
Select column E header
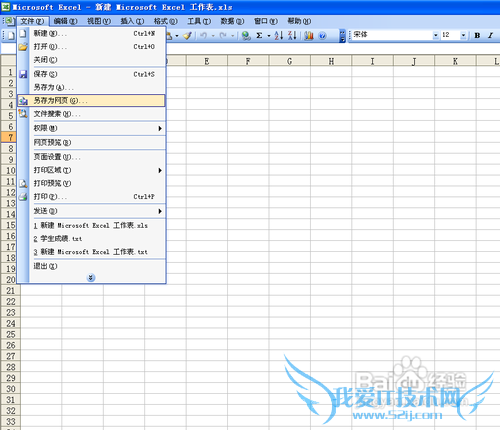click(x=207, y=61)
